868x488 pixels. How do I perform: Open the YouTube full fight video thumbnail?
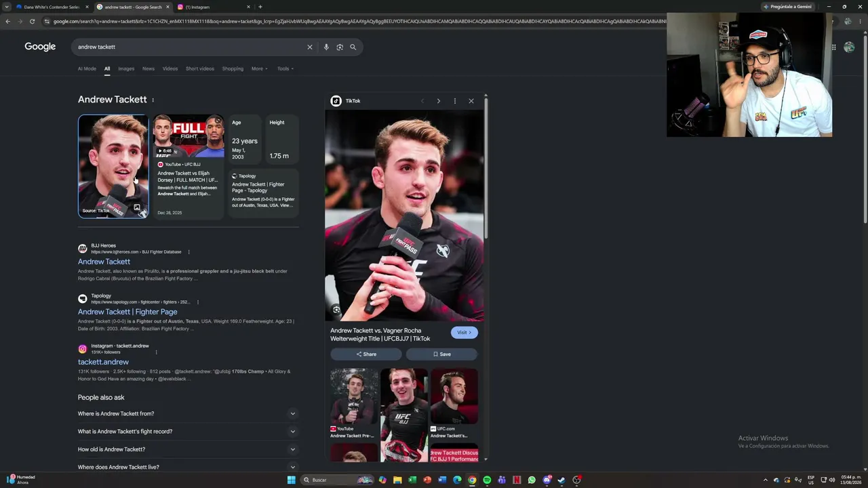click(189, 136)
